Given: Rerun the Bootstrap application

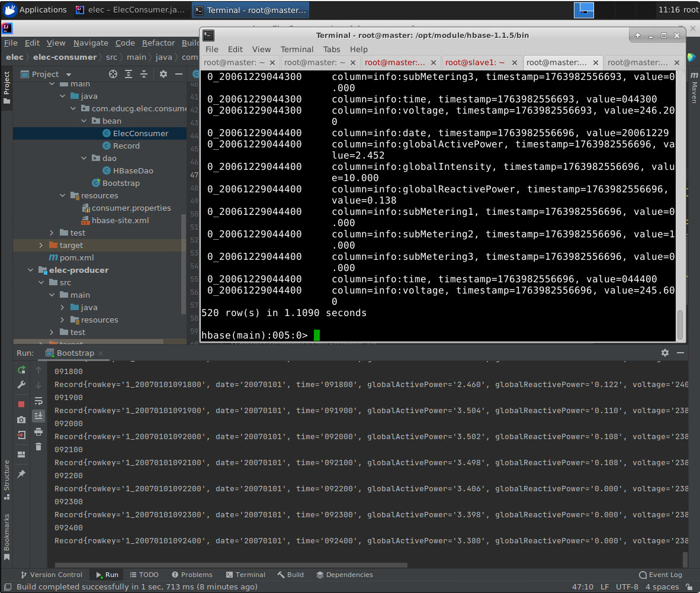Looking at the screenshot, I should coord(21,370).
